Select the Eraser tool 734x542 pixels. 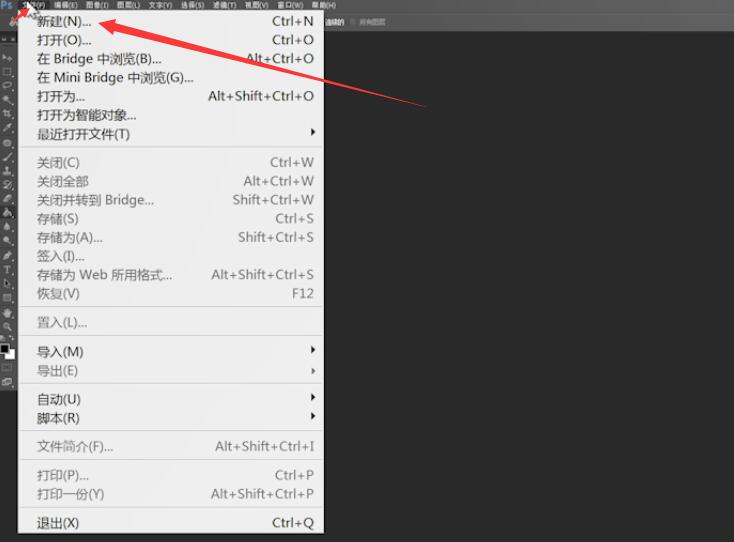pos(7,199)
